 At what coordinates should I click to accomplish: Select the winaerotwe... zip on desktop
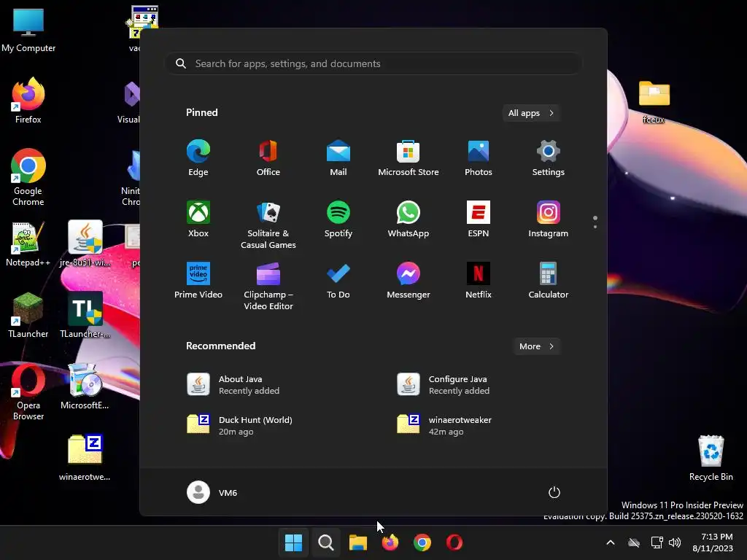pos(85,458)
